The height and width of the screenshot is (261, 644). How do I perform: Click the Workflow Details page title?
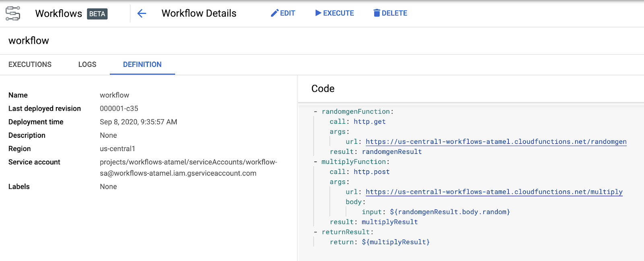(x=199, y=13)
